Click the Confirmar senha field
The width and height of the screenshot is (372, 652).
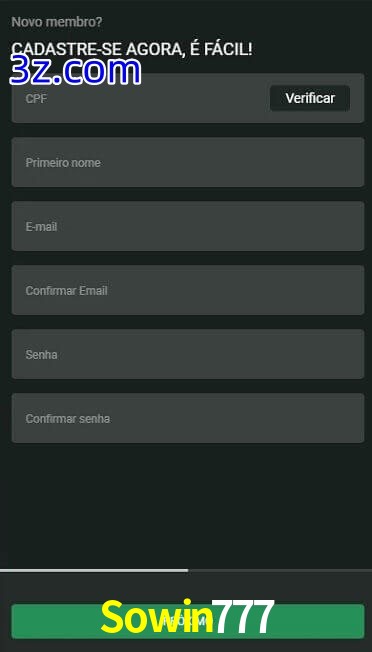pos(188,418)
